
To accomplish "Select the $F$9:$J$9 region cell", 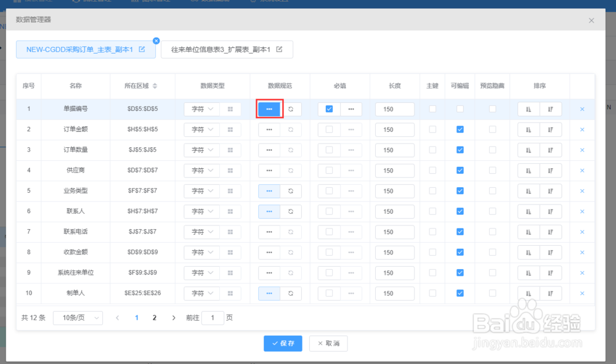I will [143, 272].
